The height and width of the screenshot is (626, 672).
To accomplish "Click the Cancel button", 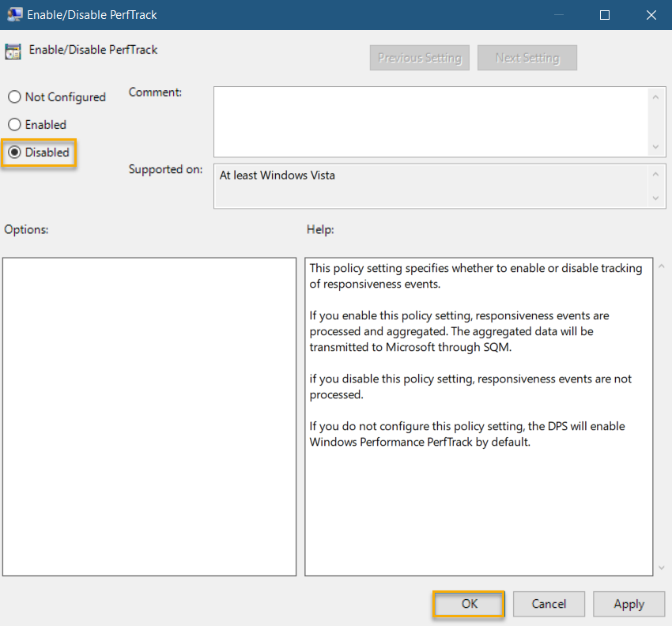I will (x=549, y=604).
